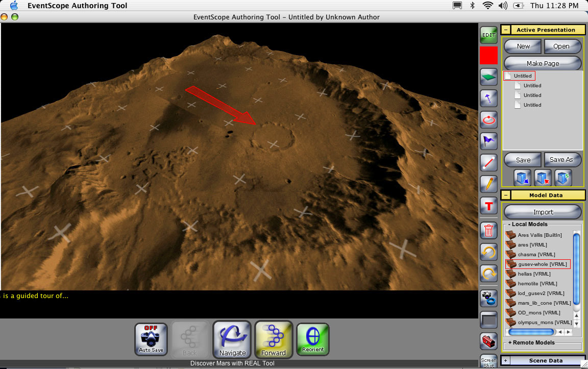The image size is (588, 369).
Task: Click the New presentation button
Action: point(523,46)
